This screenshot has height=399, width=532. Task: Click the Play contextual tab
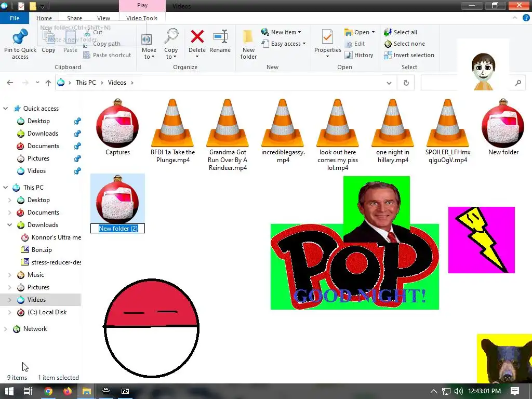pyautogui.click(x=142, y=5)
